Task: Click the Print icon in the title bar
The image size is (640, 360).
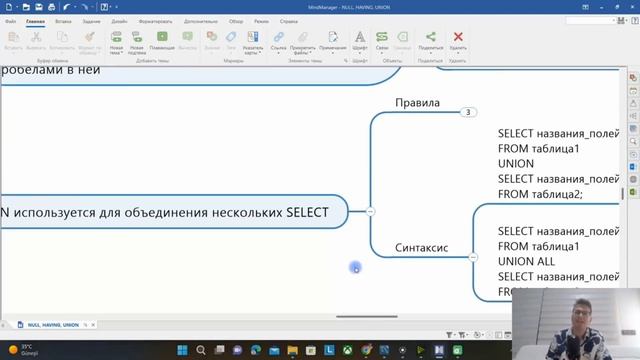Action: (x=51, y=7)
